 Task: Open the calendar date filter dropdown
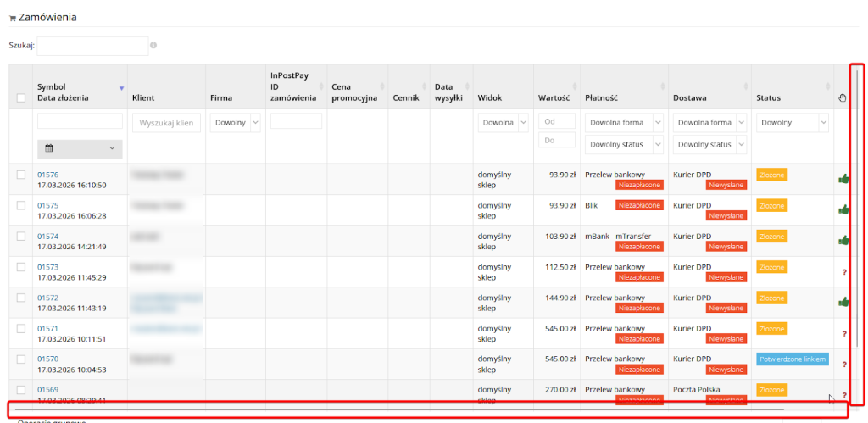(80, 149)
